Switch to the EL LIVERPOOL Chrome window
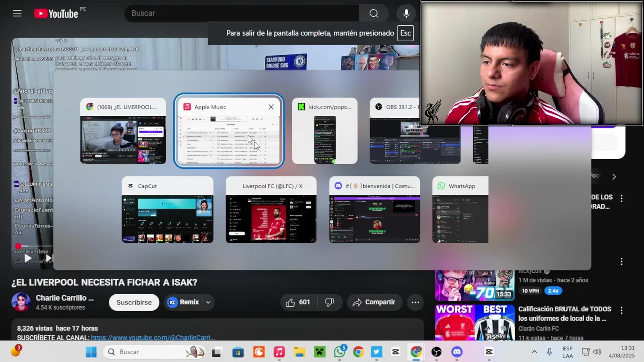 coord(123,131)
